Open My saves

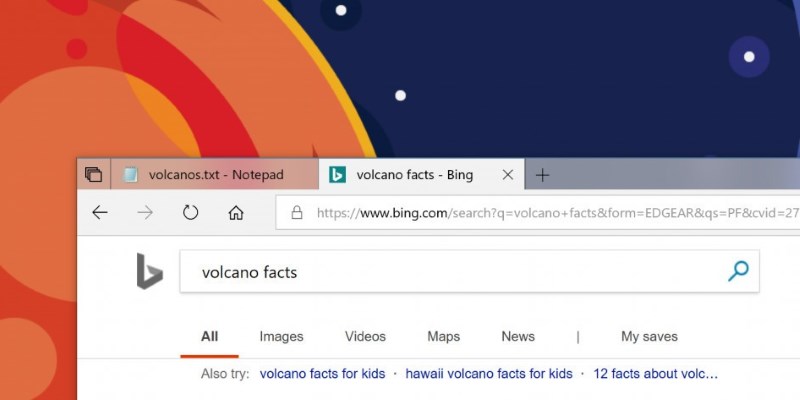[x=649, y=337]
